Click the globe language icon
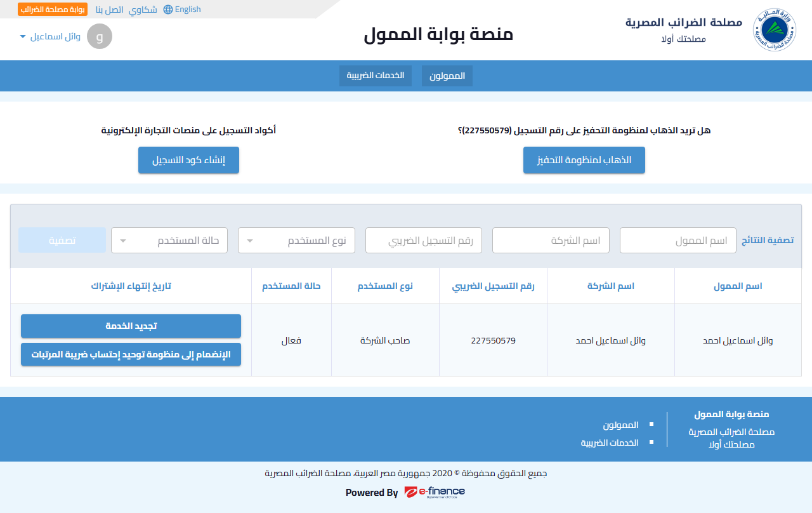The width and height of the screenshot is (812, 513). [168, 10]
